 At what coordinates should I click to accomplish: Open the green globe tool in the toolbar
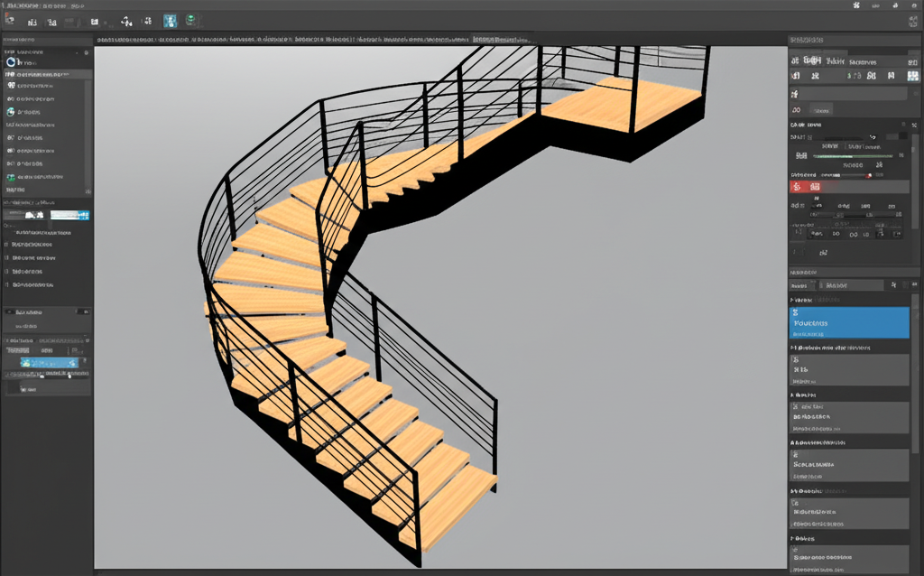(189, 20)
